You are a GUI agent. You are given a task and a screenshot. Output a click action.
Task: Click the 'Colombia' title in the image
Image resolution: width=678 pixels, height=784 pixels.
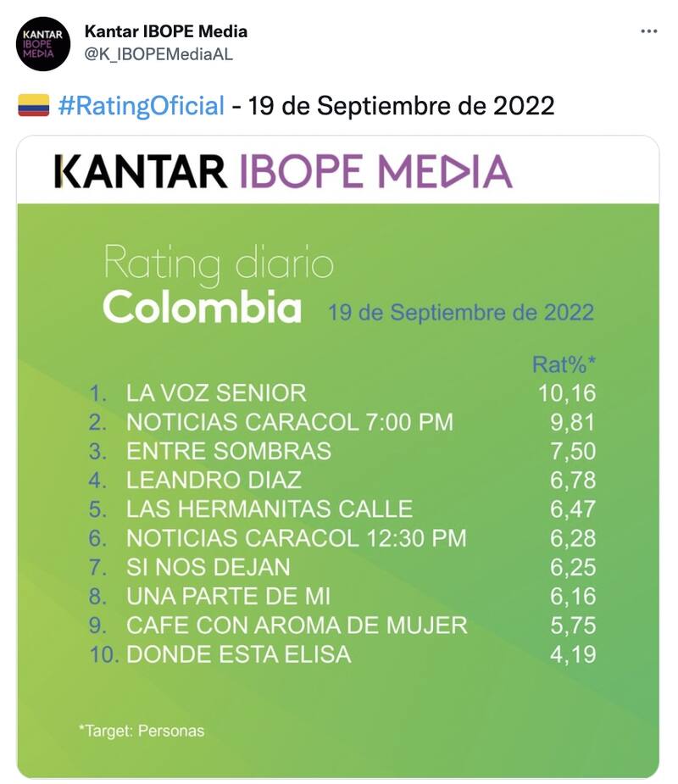point(202,307)
